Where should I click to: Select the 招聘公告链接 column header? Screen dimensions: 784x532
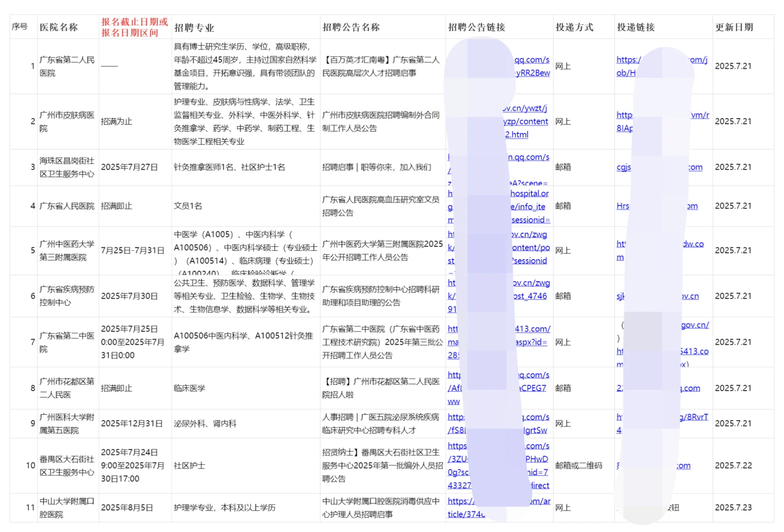[x=477, y=27]
